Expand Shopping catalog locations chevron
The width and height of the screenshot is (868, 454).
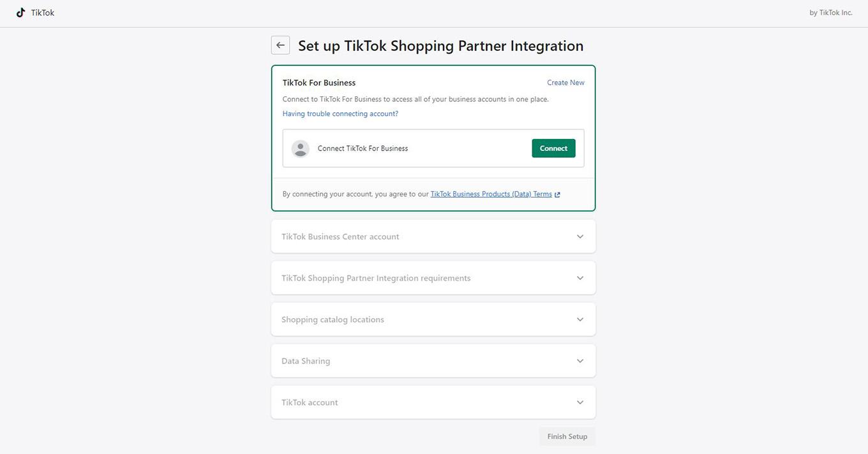click(580, 319)
